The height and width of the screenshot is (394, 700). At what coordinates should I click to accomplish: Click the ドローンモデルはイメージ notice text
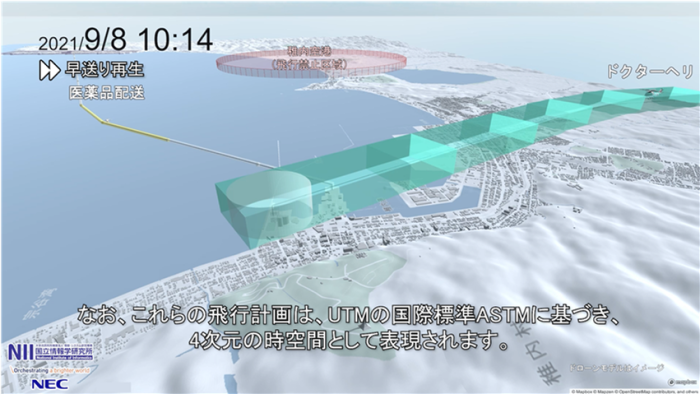point(616,368)
